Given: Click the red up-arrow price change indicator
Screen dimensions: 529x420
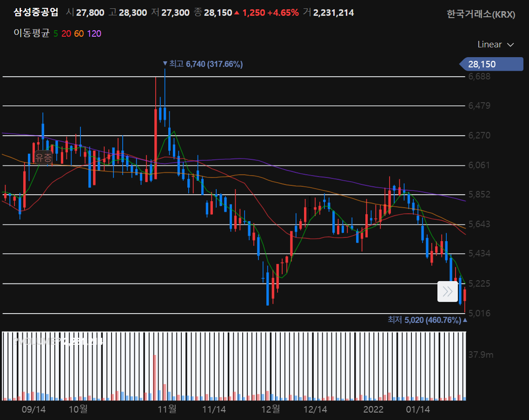Looking at the screenshot, I should pyautogui.click(x=237, y=13).
